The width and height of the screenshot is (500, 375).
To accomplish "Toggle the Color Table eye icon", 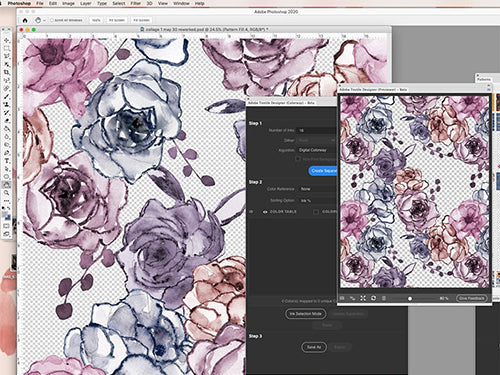I will click(x=265, y=212).
